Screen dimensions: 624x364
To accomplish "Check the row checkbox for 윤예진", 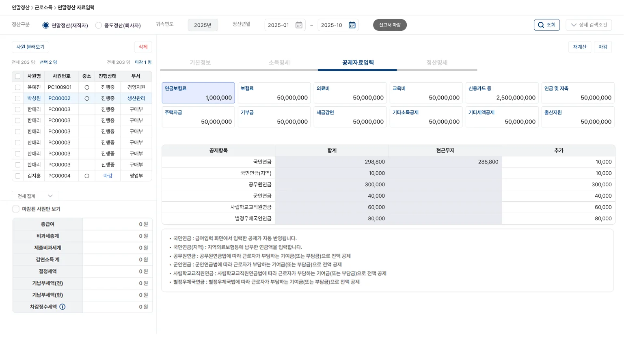I will pos(17,87).
